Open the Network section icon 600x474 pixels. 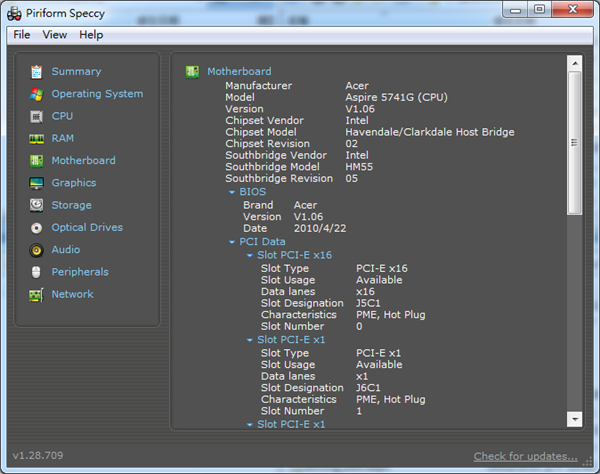[x=37, y=295]
